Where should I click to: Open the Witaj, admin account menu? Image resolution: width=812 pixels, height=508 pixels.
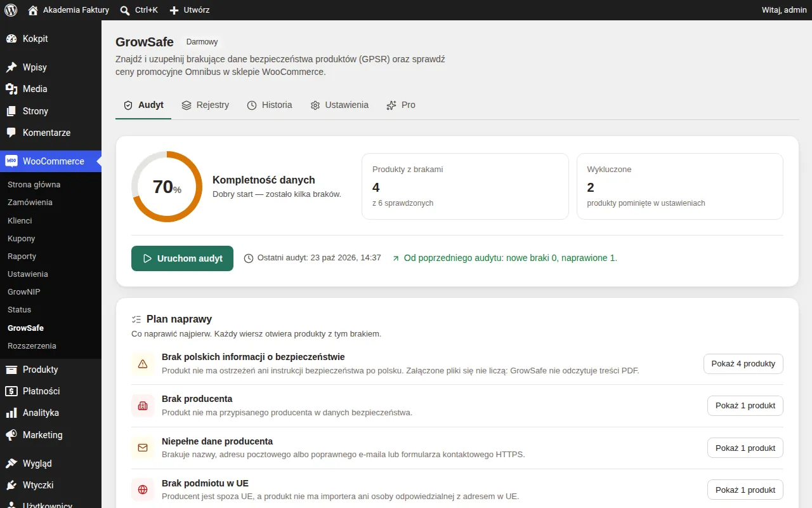(784, 10)
